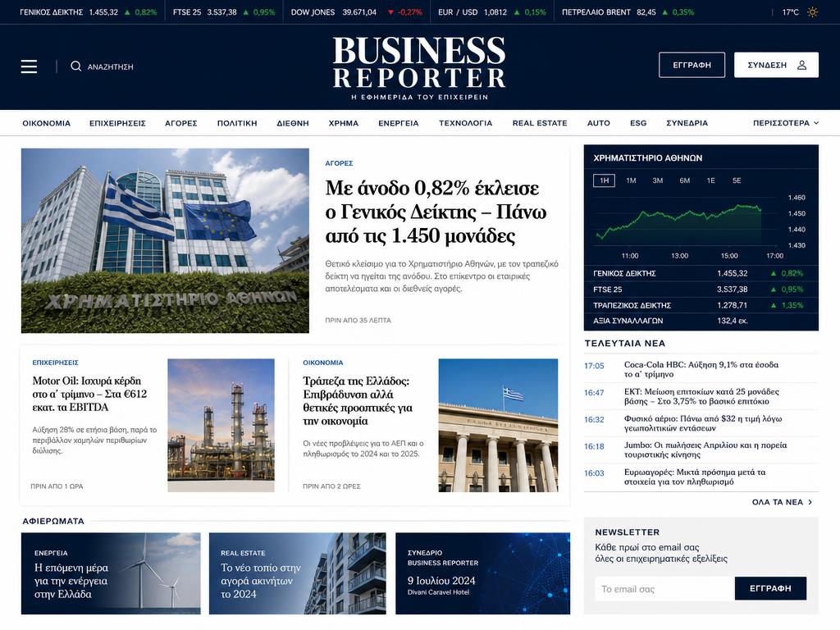Open the Τράπεζα της Ελλάδος article headline
Viewport: 840px width, 630px height.
(x=358, y=400)
